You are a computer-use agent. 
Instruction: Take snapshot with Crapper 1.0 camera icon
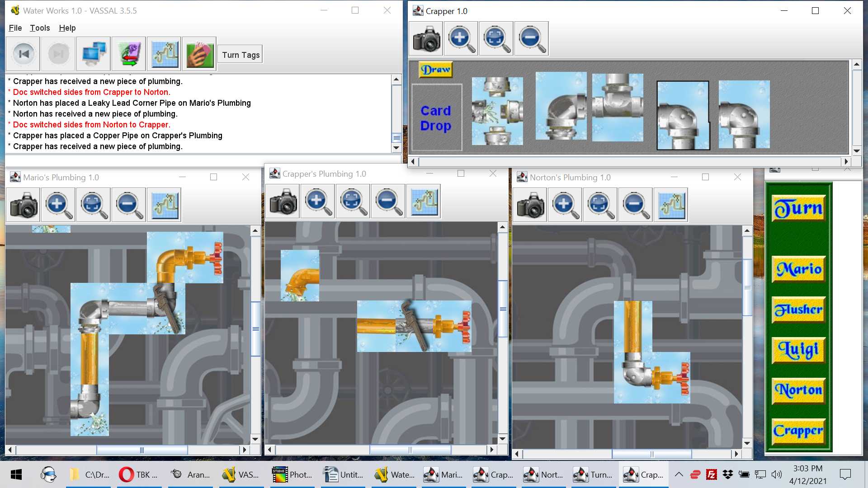click(x=426, y=38)
